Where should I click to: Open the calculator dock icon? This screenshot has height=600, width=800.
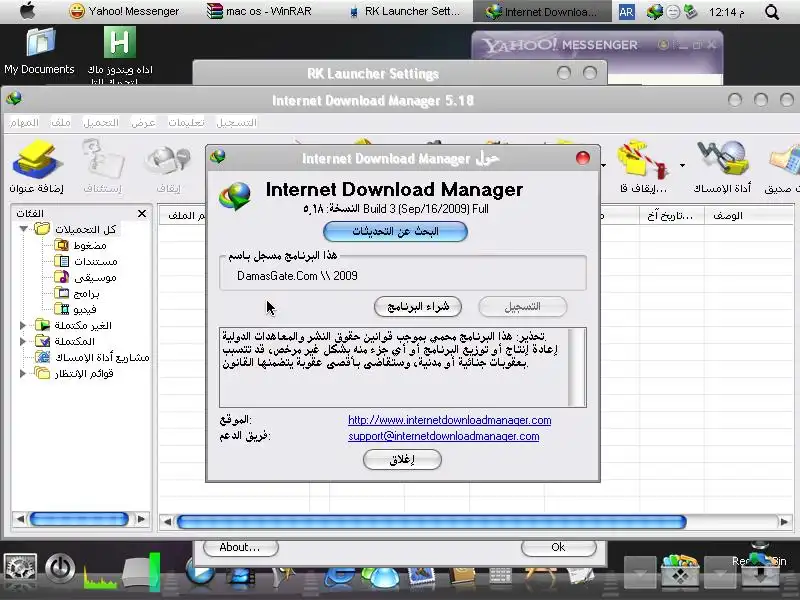[500, 577]
